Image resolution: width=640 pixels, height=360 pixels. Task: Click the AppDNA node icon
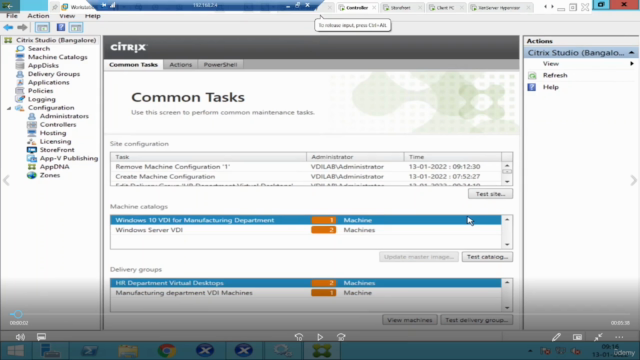32,167
